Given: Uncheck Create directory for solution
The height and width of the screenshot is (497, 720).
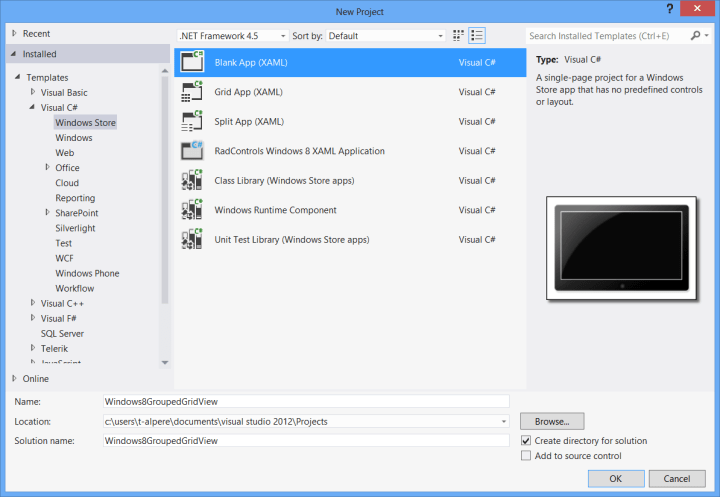Looking at the screenshot, I should point(527,441).
